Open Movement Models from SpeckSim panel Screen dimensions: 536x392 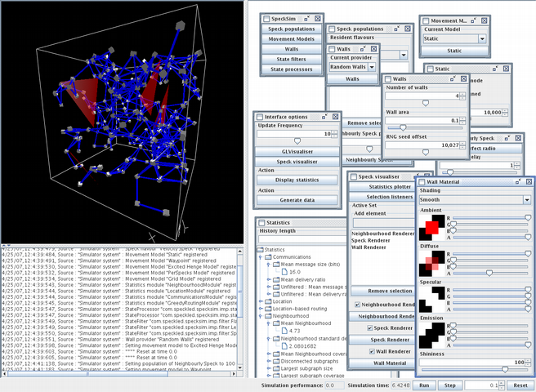[292, 39]
